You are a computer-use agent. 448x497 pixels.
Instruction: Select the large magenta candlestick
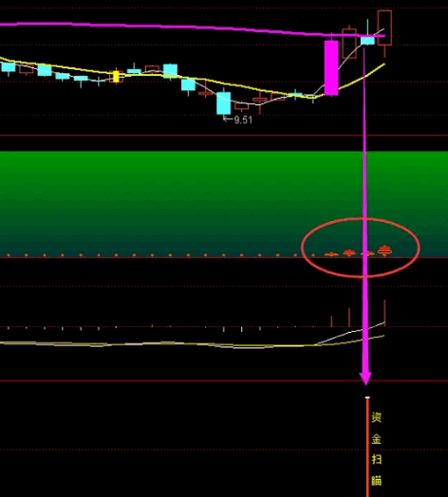click(331, 67)
